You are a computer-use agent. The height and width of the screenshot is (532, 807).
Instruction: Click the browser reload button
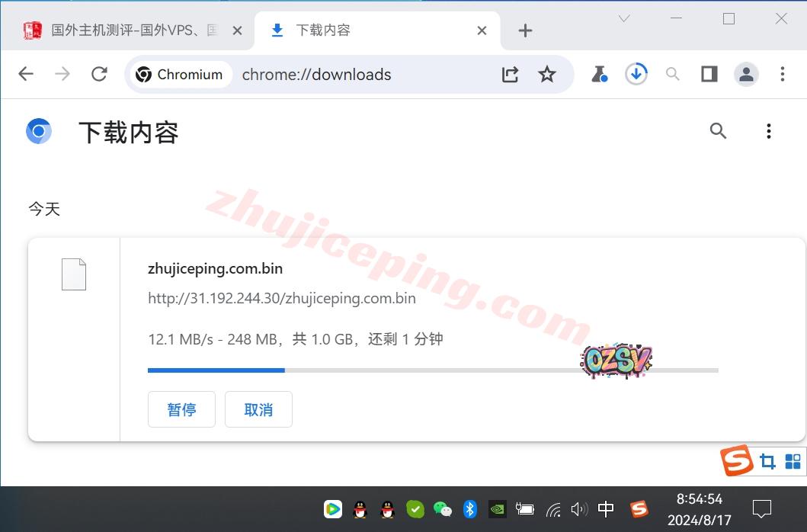(x=99, y=74)
